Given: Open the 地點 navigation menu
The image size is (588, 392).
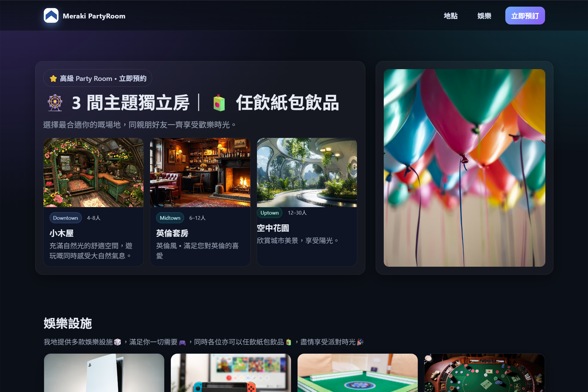Looking at the screenshot, I should pyautogui.click(x=451, y=16).
